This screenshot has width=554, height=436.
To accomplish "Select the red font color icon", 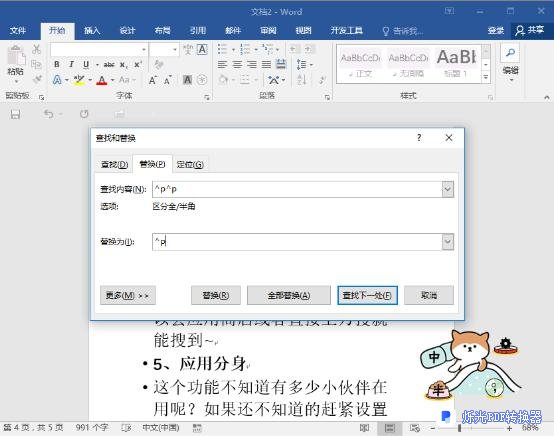I will coord(102,81).
